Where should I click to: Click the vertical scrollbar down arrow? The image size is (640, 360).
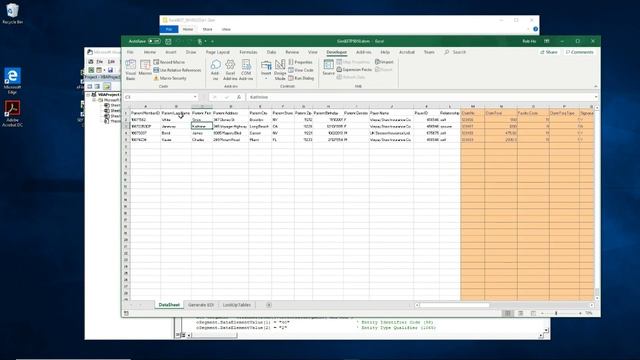597,298
